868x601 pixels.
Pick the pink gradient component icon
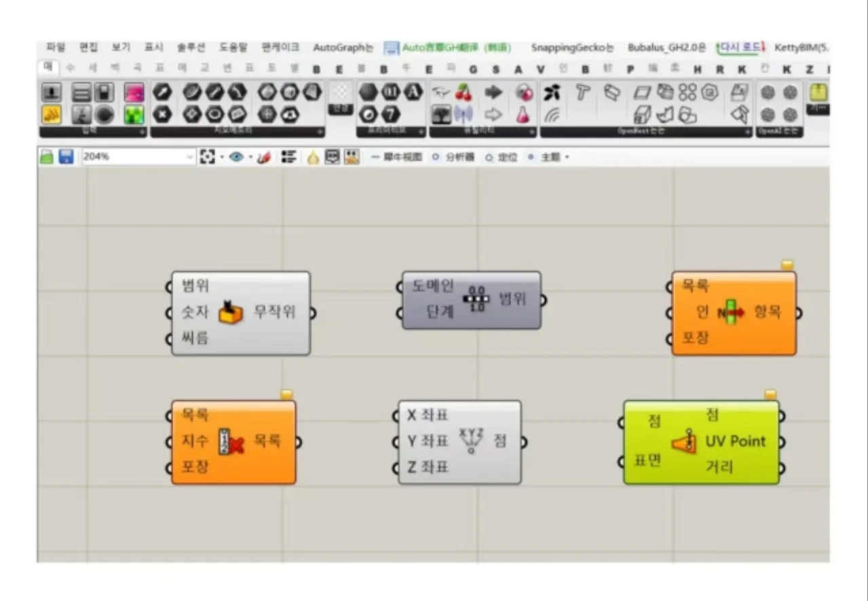point(134,93)
